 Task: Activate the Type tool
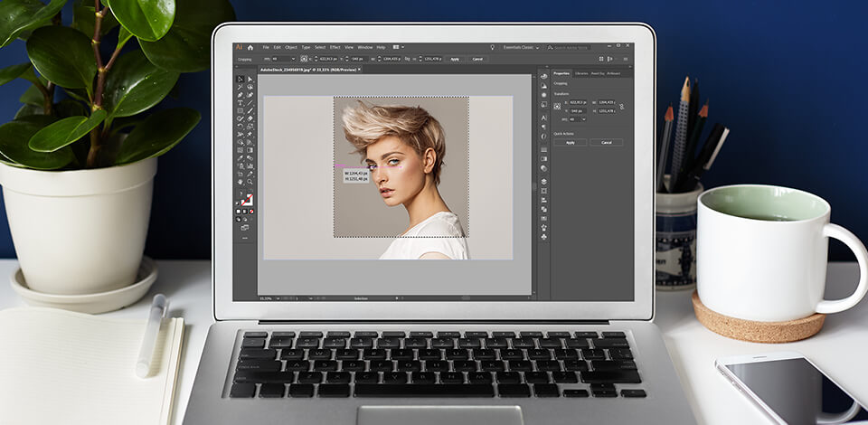click(241, 102)
